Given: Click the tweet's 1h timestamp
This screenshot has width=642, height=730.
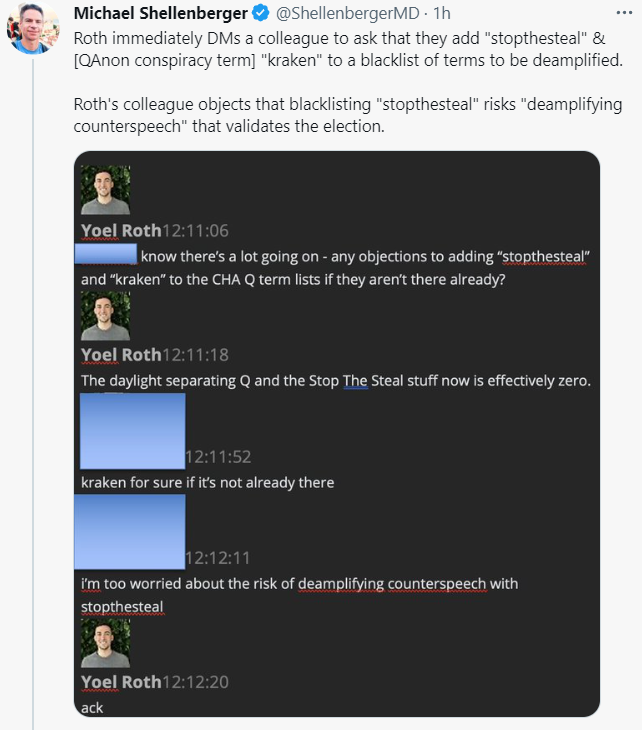Looking at the screenshot, I should pos(441,14).
